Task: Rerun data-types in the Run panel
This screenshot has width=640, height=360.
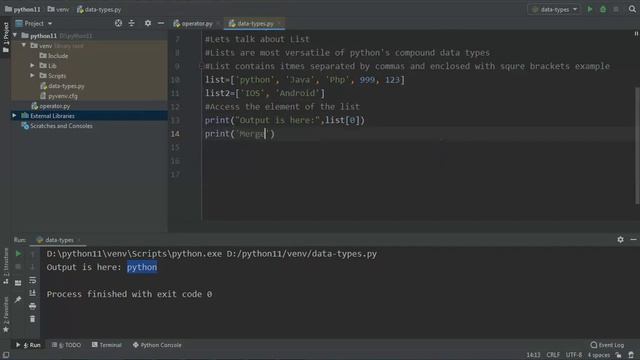Action: pos(18,254)
